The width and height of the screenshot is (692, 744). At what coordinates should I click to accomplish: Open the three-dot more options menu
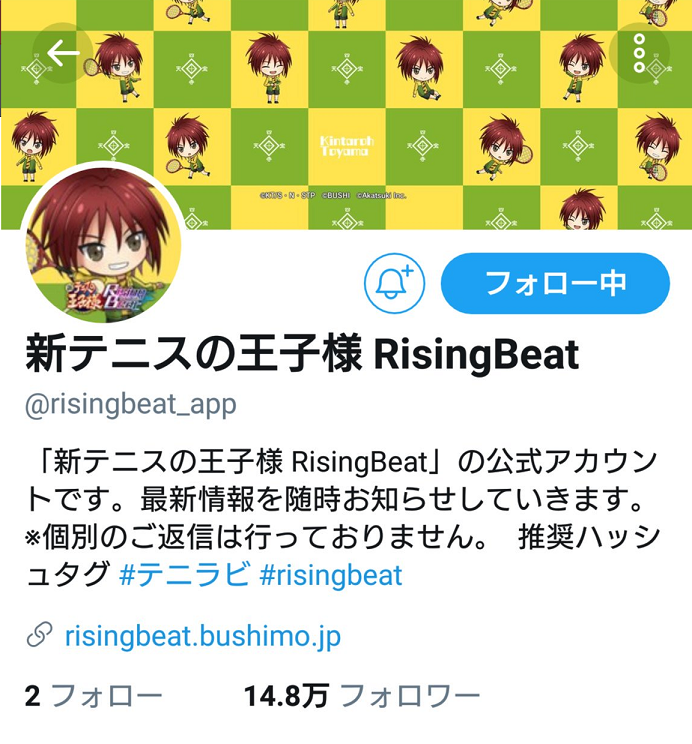coord(639,53)
